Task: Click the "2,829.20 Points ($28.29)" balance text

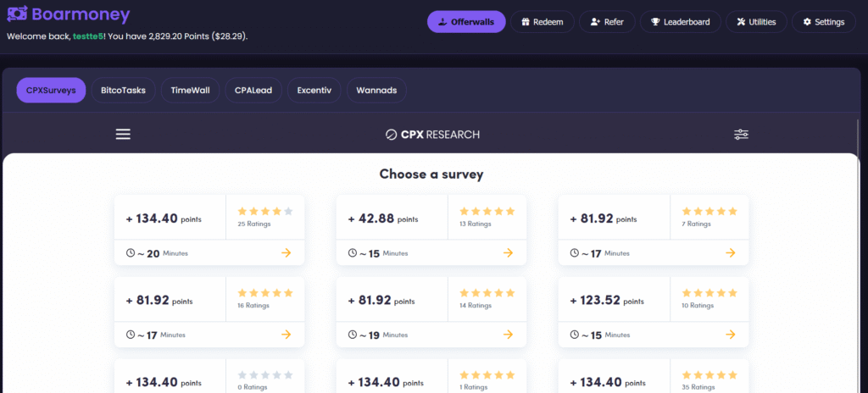Action: point(198,36)
